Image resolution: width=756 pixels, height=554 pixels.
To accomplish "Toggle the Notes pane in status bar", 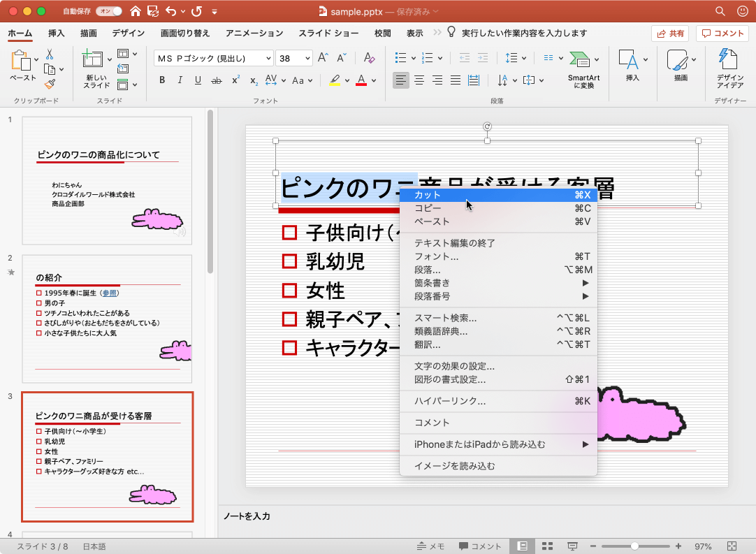I will [431, 546].
